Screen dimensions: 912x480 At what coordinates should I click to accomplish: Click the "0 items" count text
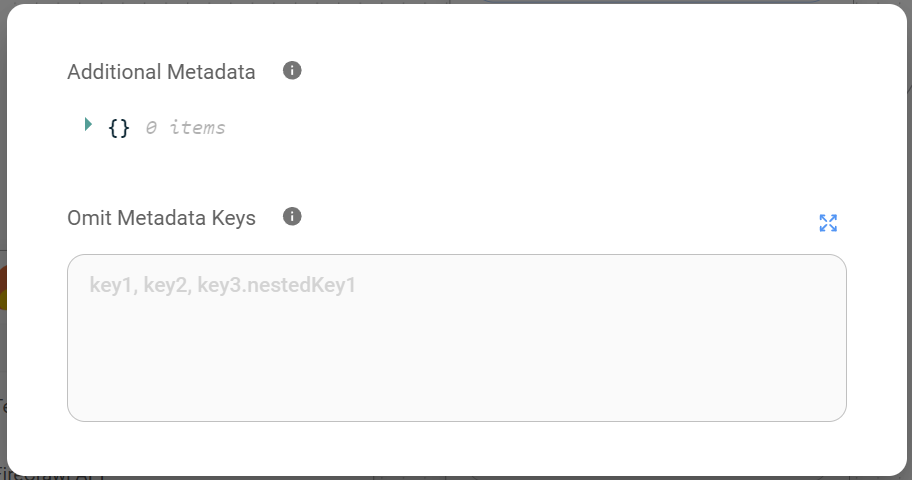[185, 128]
